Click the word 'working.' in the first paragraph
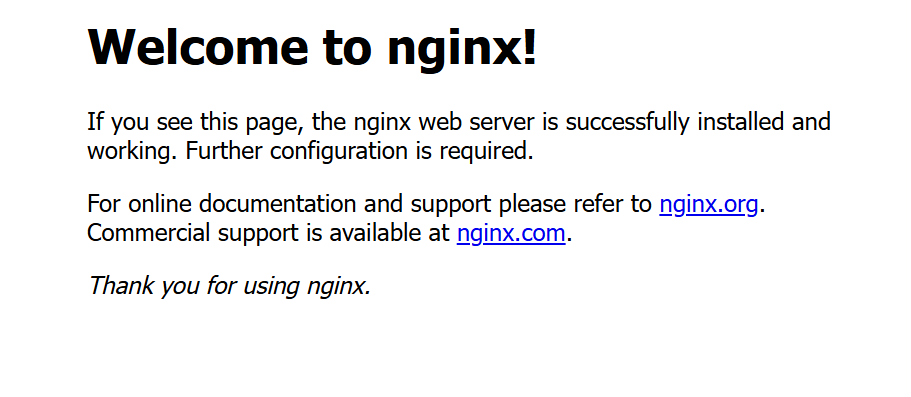This screenshot has width=911, height=397. tap(133, 152)
